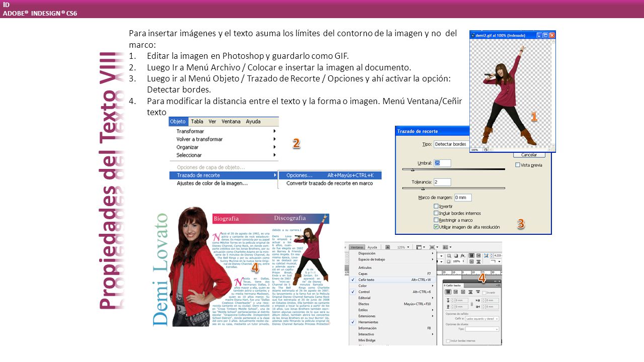Click the drop shadow icon beside fx

coord(456,255)
